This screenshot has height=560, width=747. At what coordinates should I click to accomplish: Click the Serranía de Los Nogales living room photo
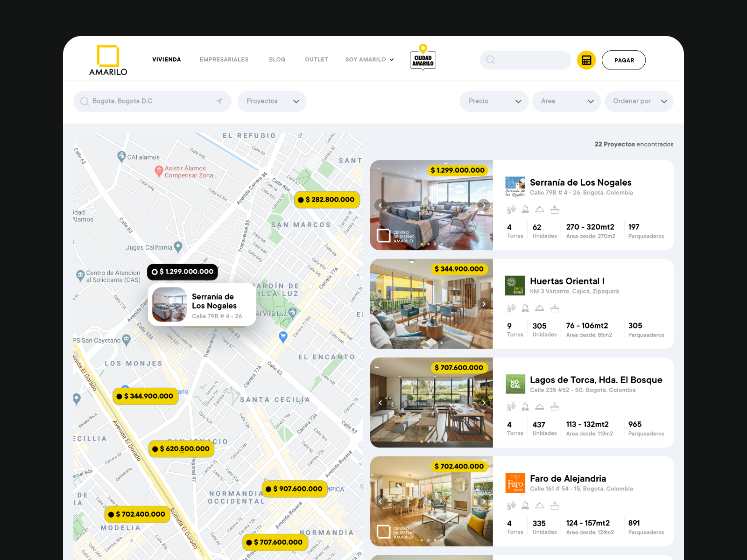click(431, 205)
